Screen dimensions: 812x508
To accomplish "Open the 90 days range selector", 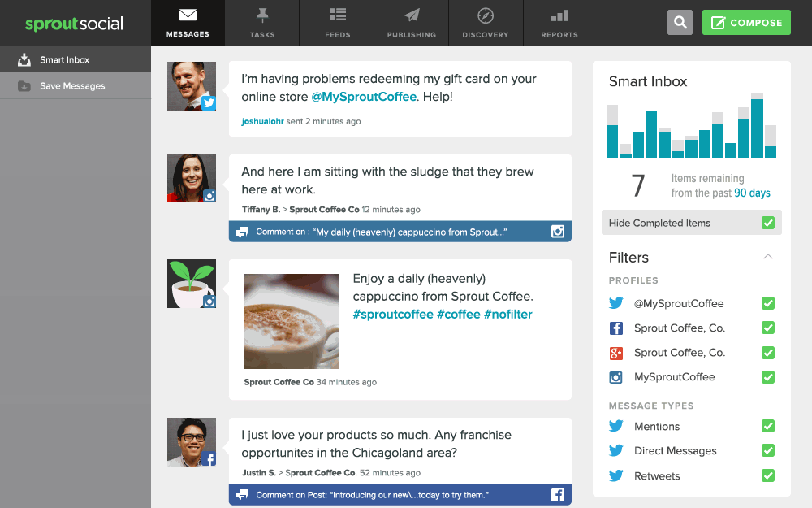I will (x=752, y=193).
